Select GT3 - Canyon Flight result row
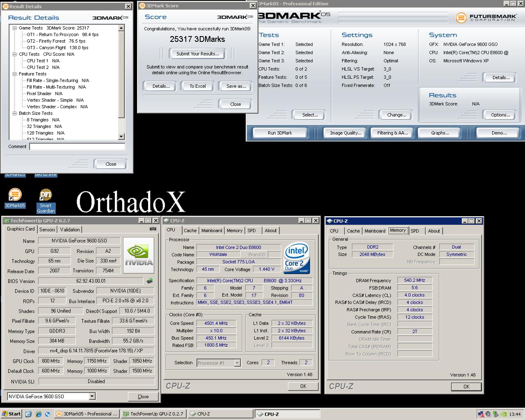The width and height of the screenshot is (525, 420). 57,48
